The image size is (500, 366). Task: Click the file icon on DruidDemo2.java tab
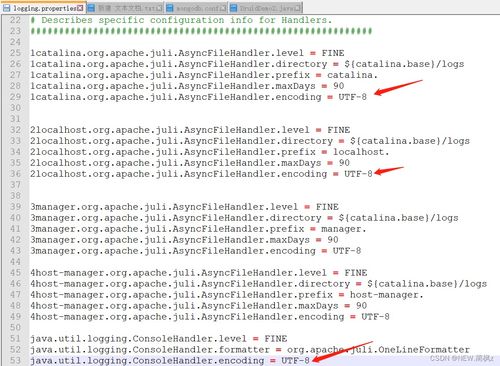(234, 8)
